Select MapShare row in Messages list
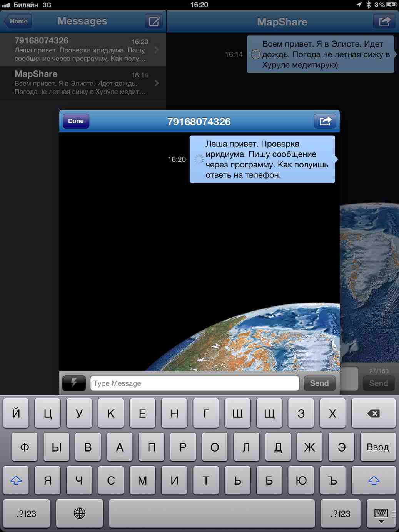 [x=83, y=83]
